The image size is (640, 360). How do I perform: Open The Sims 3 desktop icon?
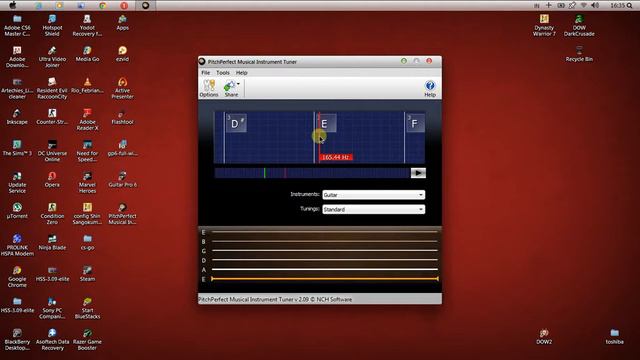click(x=17, y=148)
